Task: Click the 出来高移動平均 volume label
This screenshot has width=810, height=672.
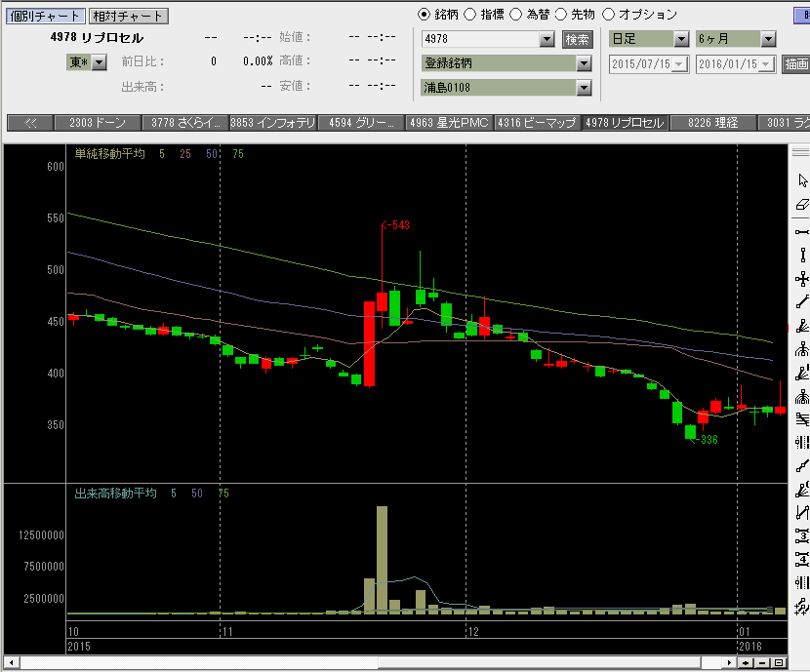Action: tap(116, 494)
